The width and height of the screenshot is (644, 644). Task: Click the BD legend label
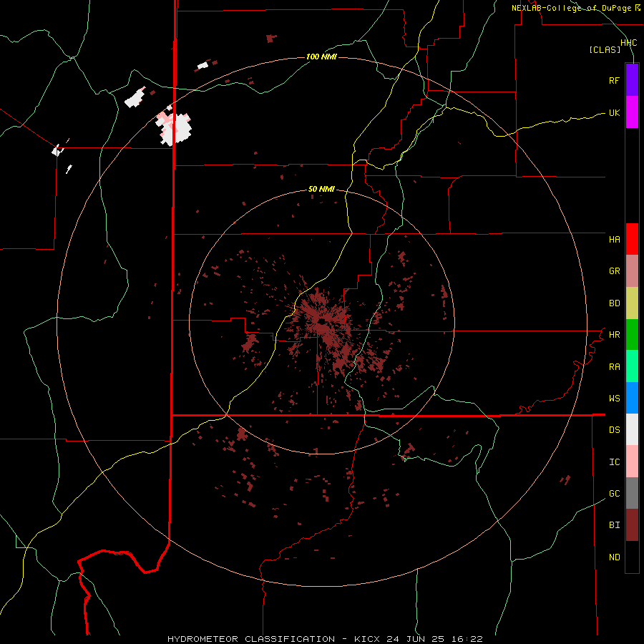(x=614, y=303)
